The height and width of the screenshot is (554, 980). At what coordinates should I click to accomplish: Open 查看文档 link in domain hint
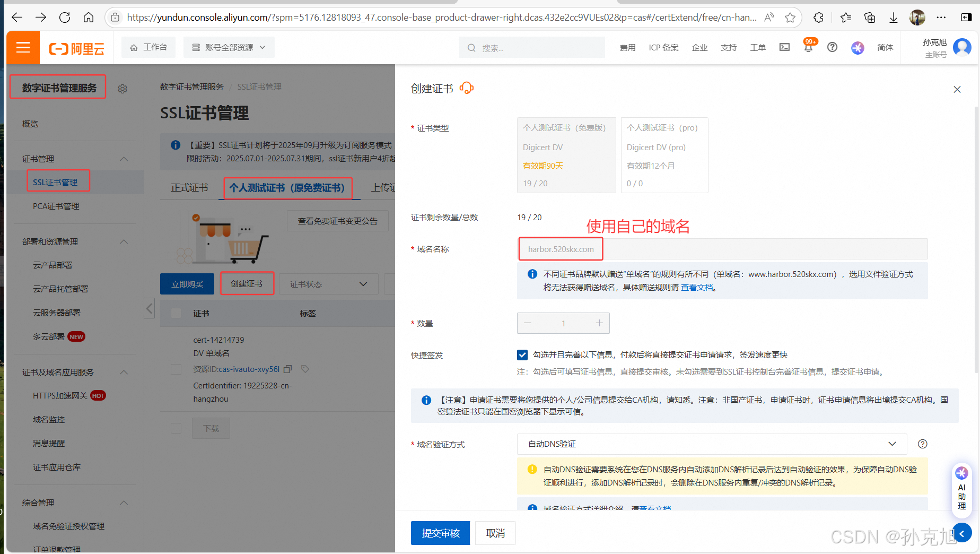(x=697, y=287)
